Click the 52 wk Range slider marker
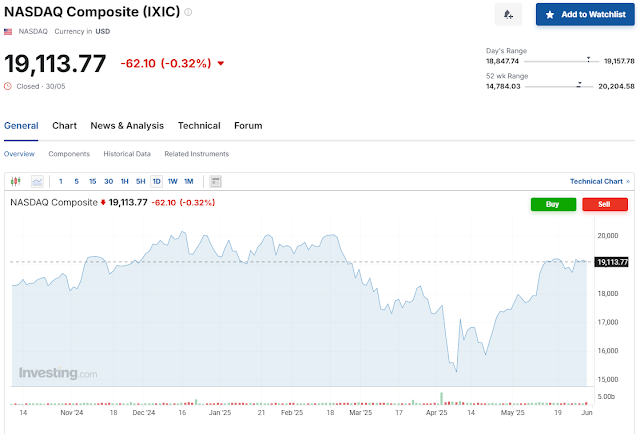Screen dimensions: 640x434 (579, 85)
